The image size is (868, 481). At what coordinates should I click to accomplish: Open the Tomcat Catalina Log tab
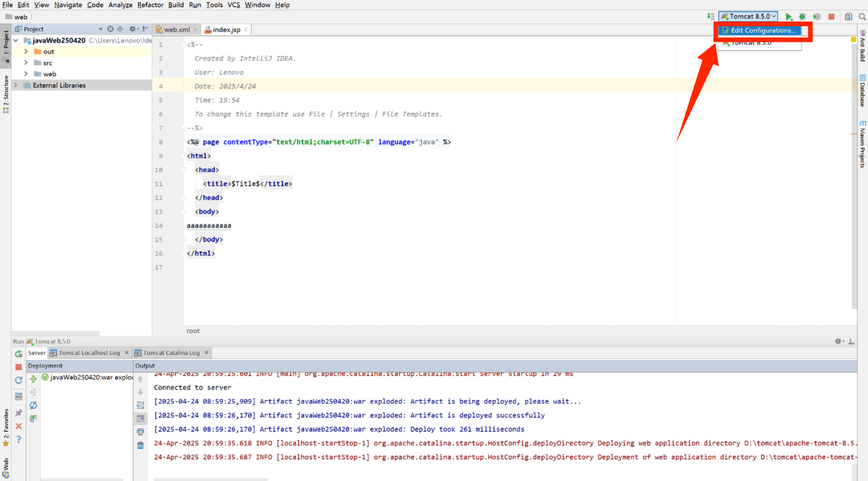[x=171, y=353]
